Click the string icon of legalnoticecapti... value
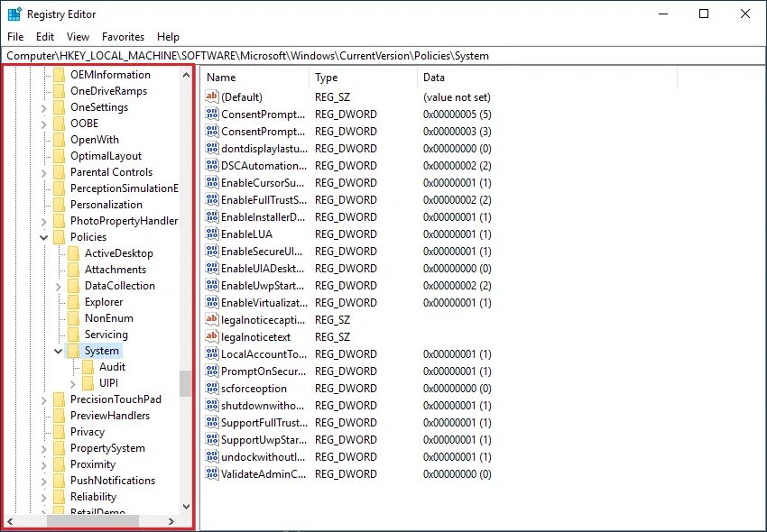The image size is (767, 532). point(212,319)
